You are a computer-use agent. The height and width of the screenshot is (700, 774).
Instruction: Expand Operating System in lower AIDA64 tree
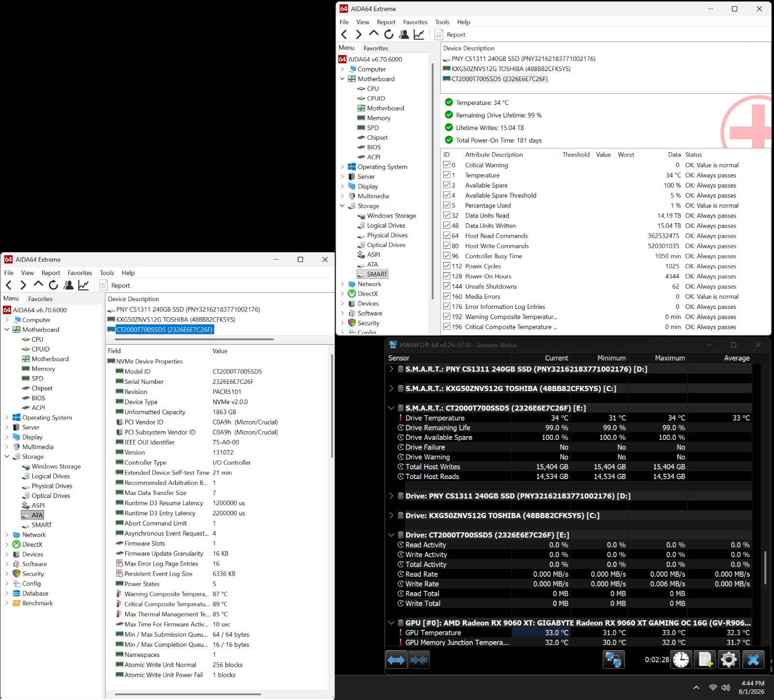[x=7, y=418]
